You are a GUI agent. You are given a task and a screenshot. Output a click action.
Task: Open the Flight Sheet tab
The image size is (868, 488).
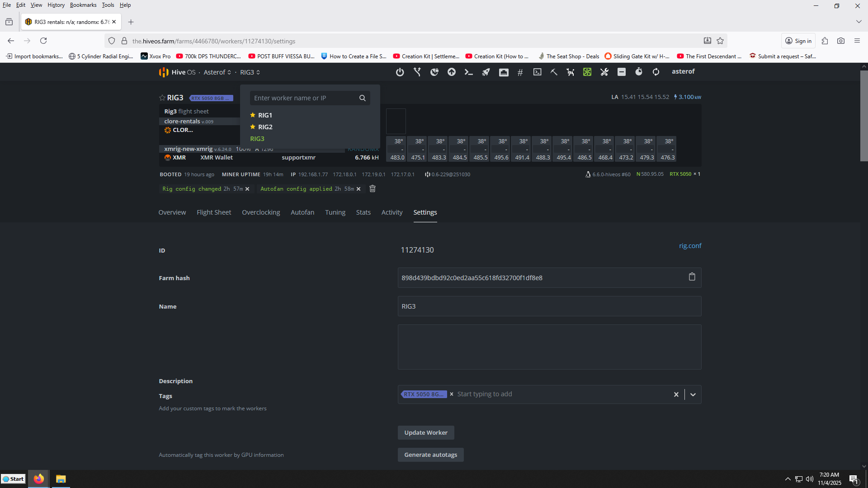coord(213,212)
